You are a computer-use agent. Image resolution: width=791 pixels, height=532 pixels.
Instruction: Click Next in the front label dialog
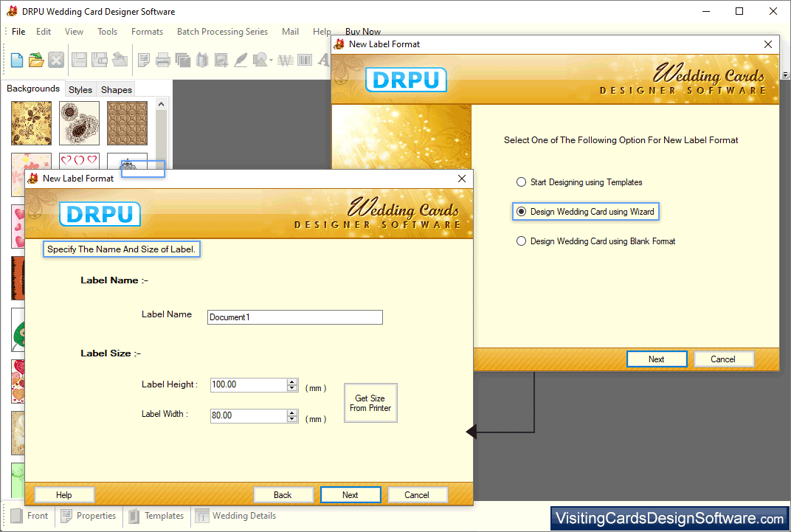(350, 494)
